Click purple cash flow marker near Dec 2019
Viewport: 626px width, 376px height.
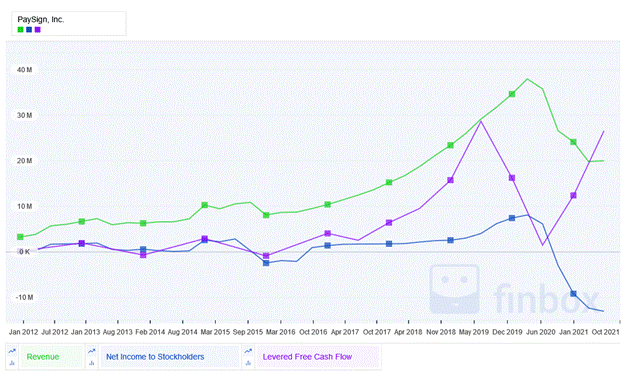pos(512,178)
